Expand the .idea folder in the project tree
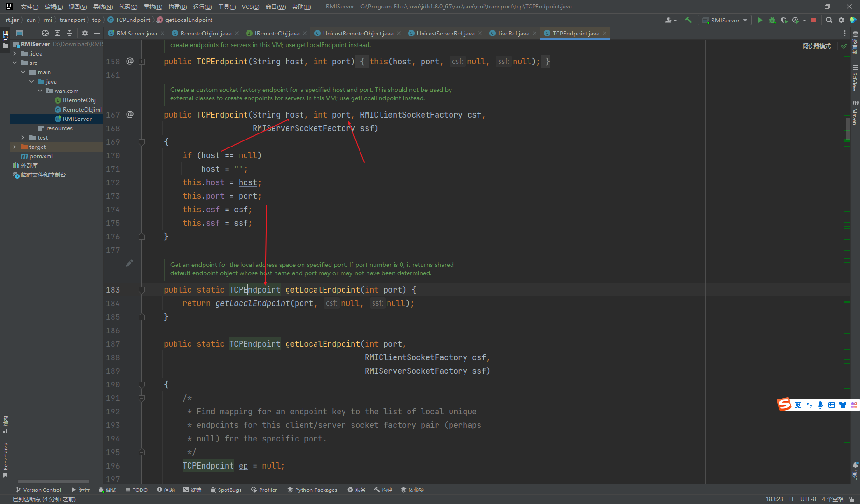Screen dimensions: 860x504 pos(14,54)
